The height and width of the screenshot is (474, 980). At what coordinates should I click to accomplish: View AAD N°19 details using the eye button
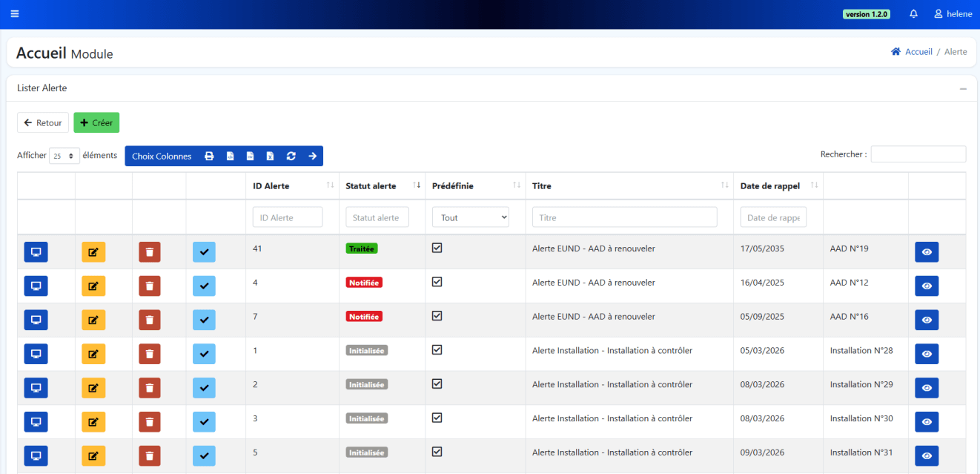coord(927,252)
